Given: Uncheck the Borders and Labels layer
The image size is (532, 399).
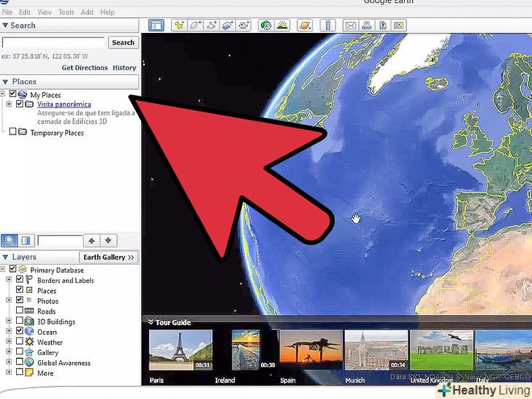Looking at the screenshot, I should [x=20, y=279].
